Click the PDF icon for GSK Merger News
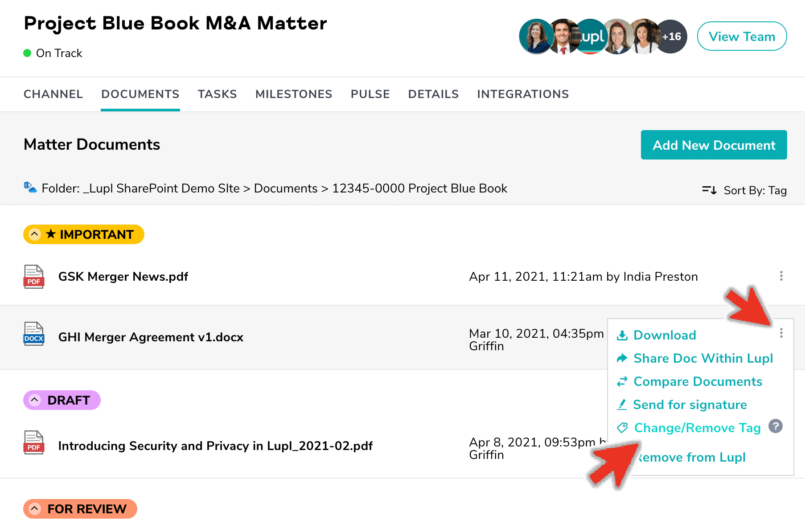 point(34,277)
